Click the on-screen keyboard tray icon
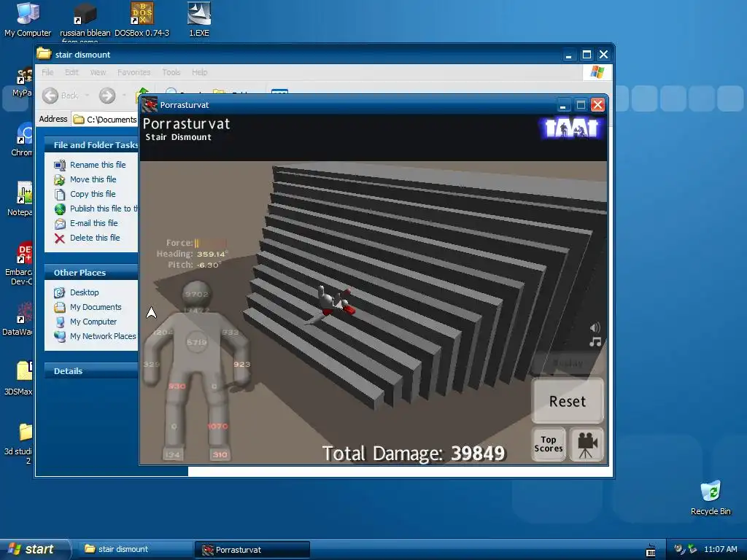 pyautogui.click(x=650, y=551)
